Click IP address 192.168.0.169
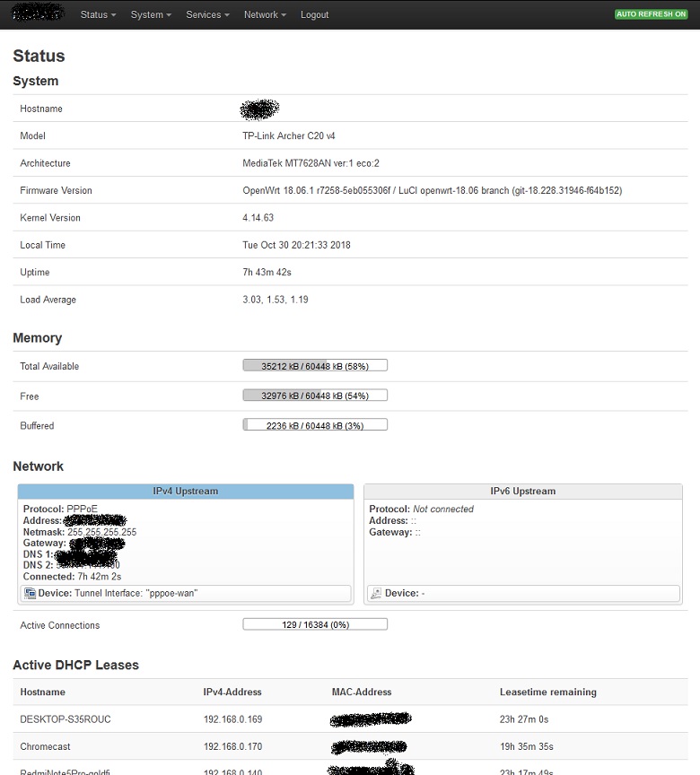Image resolution: width=700 pixels, height=775 pixels. tap(232, 719)
